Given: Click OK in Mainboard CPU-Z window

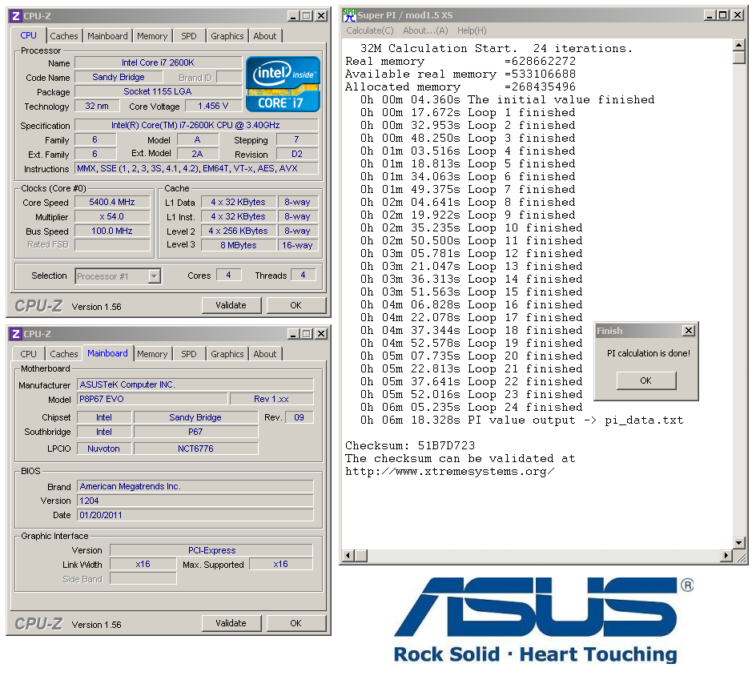Looking at the screenshot, I should [x=296, y=623].
